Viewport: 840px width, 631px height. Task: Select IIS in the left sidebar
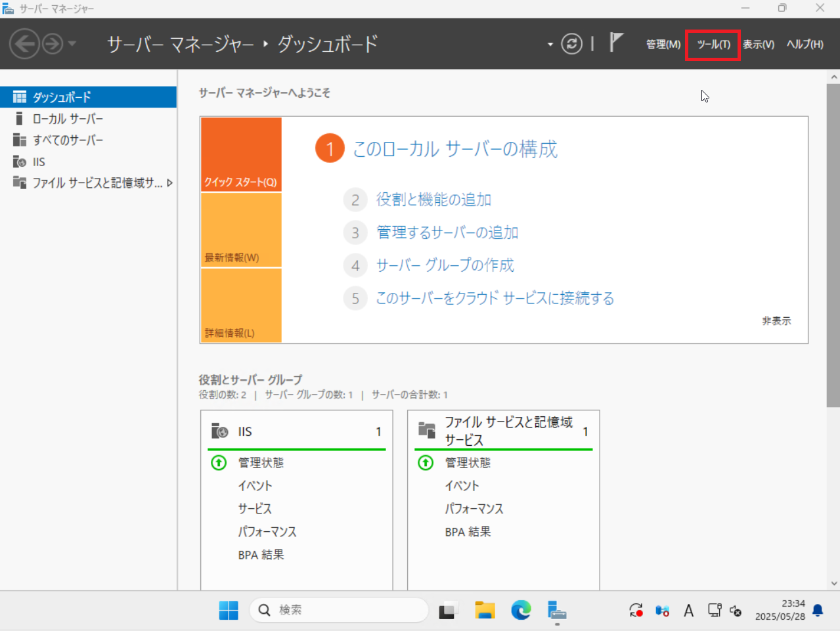coord(88,162)
